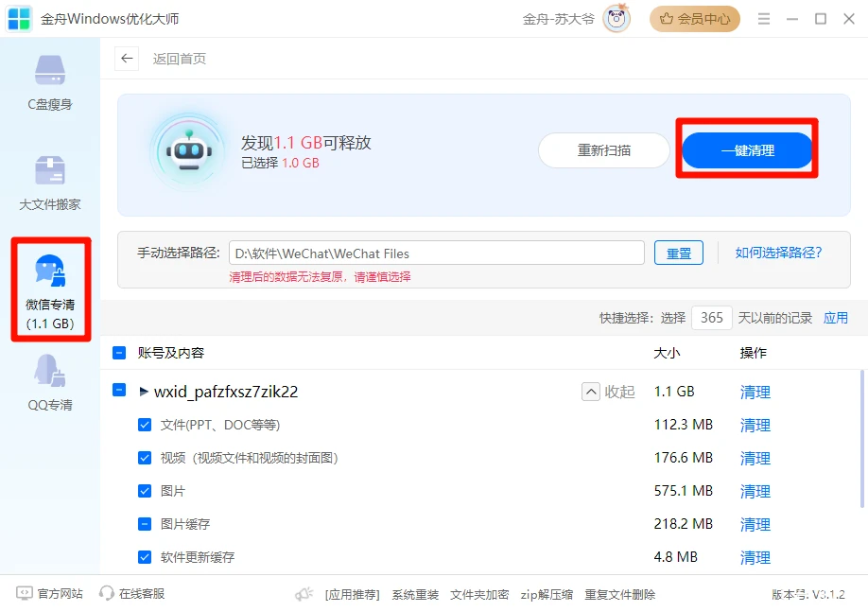Image resolution: width=868 pixels, height=612 pixels.
Task: Close the optimizer window
Action: tap(849, 19)
